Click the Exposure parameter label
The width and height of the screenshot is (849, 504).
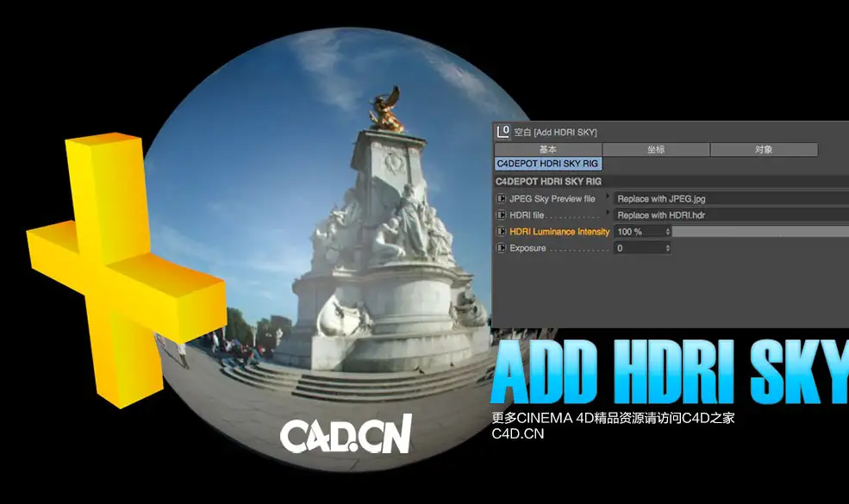[x=528, y=248]
